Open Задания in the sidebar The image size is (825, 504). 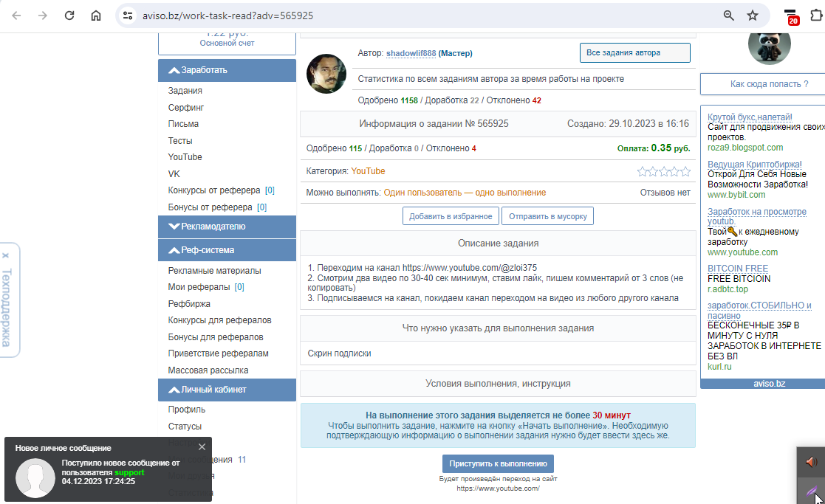[x=185, y=90]
